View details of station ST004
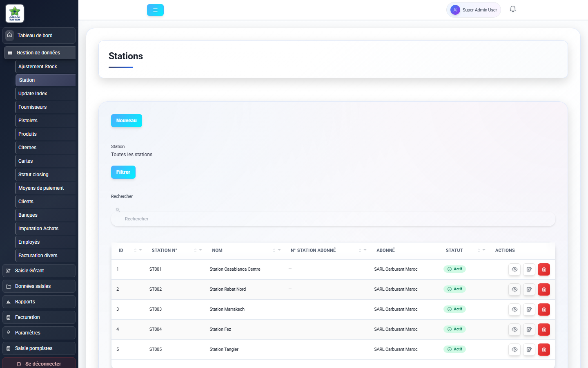Viewport: 588px width, 368px height. click(x=514, y=330)
